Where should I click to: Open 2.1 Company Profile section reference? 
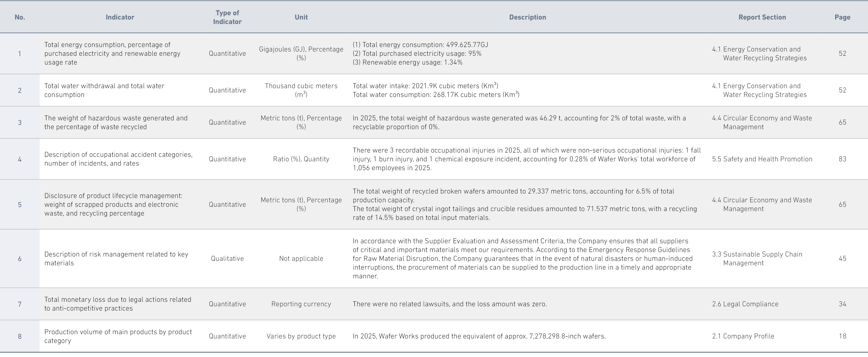click(x=743, y=336)
